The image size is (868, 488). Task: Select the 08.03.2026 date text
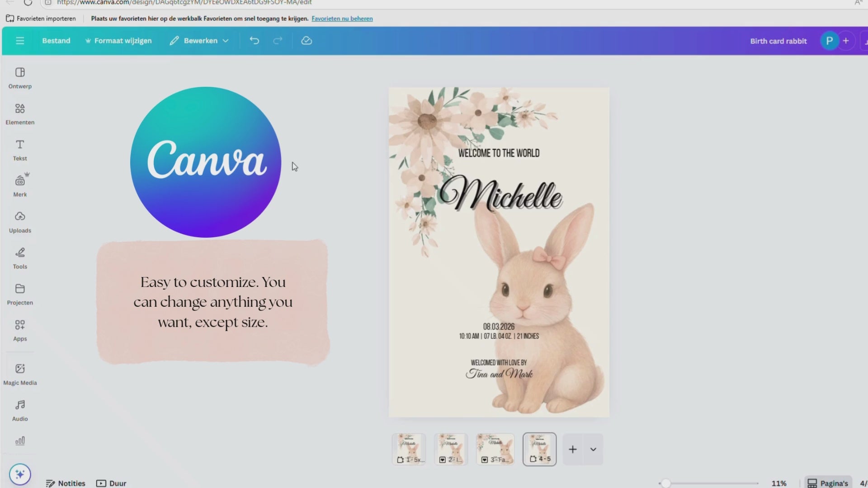[499, 326]
